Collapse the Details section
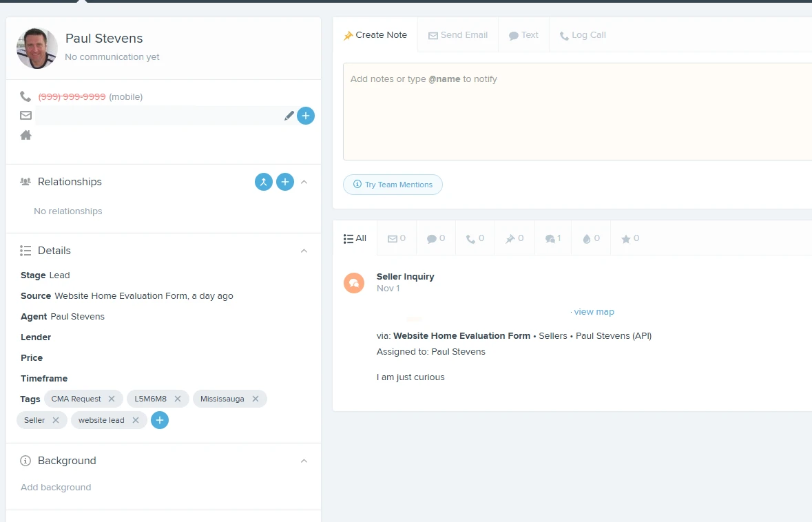Screen dimensions: 812x522 pyautogui.click(x=304, y=251)
